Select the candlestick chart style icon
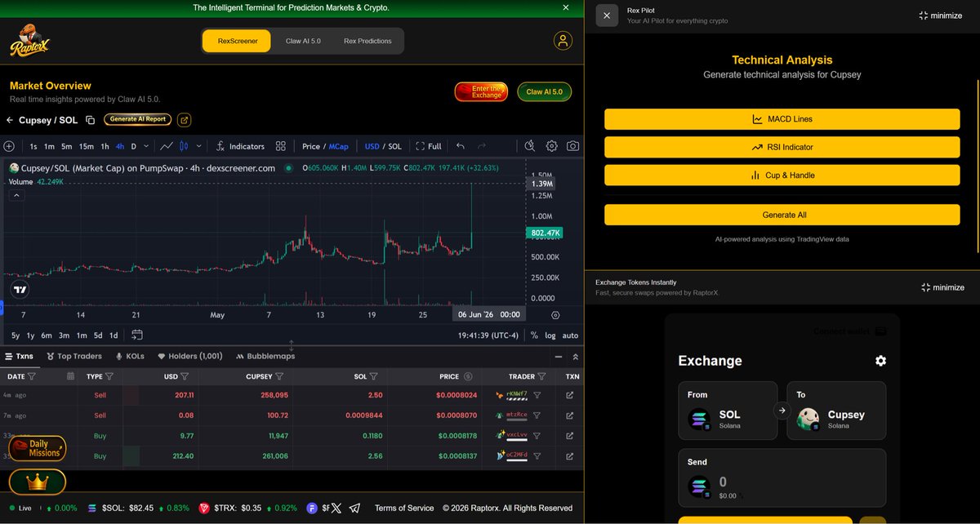980x524 pixels. [184, 146]
